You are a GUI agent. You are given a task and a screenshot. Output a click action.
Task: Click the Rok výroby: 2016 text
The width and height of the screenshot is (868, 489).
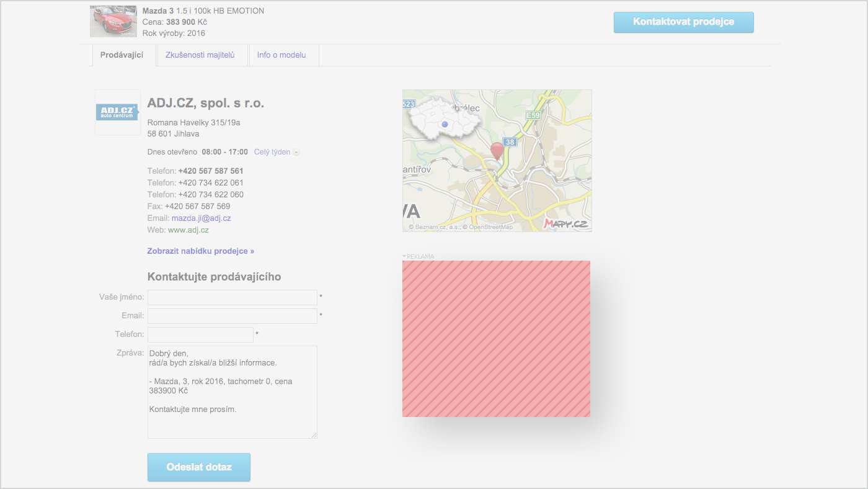[x=174, y=34]
